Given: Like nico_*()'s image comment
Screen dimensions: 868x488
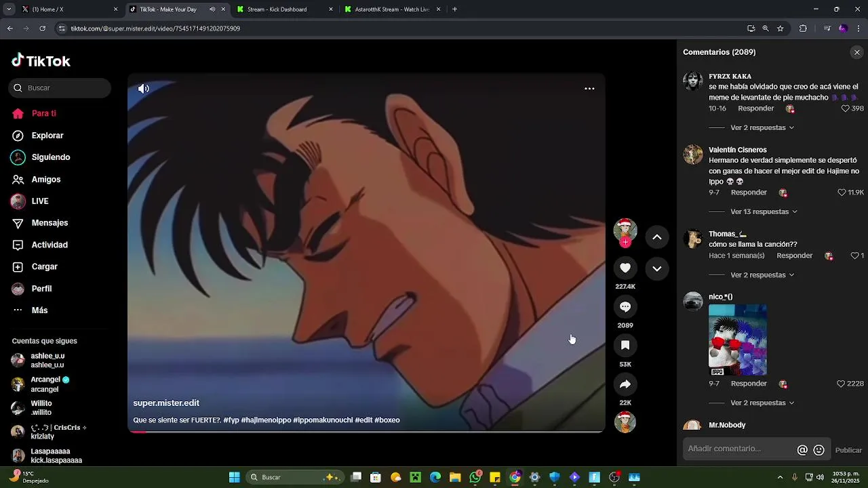Looking at the screenshot, I should (841, 384).
